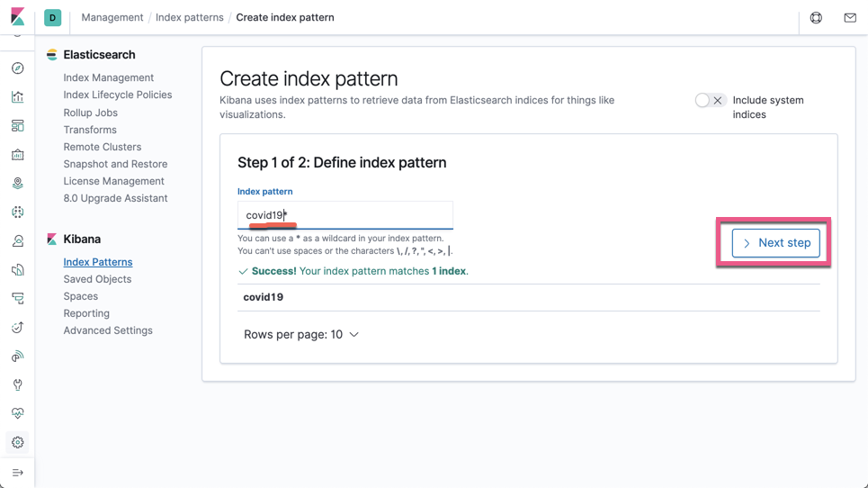Click the help lifebuoy icon
This screenshot has height=488, width=868.
[x=816, y=18]
